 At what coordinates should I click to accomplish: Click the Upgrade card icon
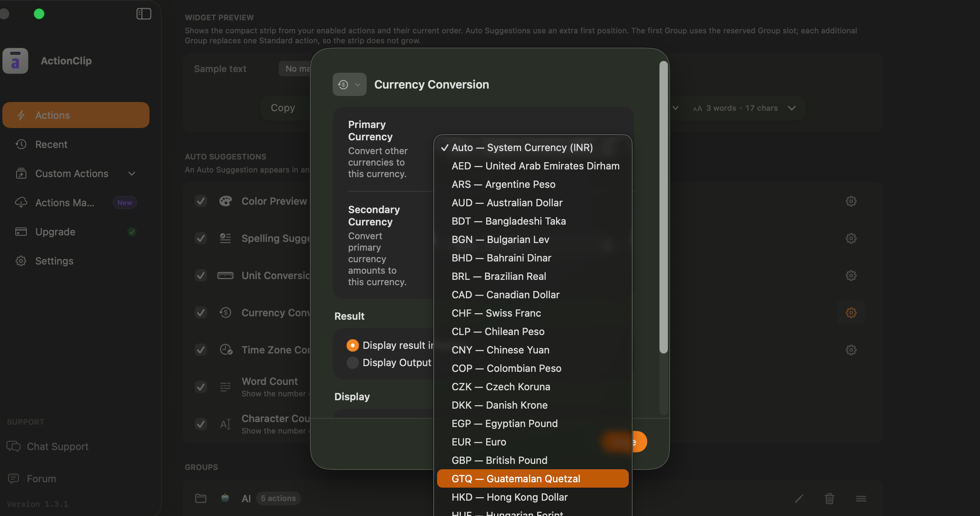click(21, 232)
